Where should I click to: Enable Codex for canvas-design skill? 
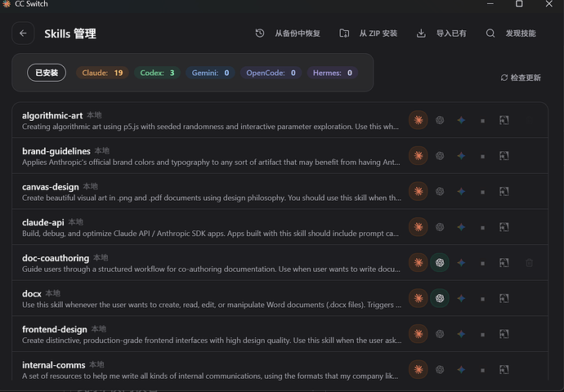click(440, 191)
